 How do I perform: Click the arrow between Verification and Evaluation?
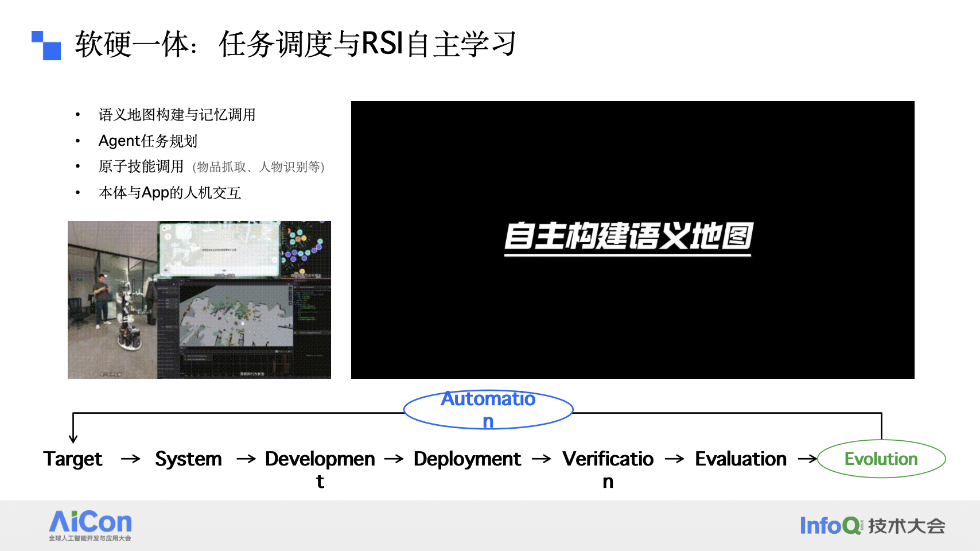(675, 459)
